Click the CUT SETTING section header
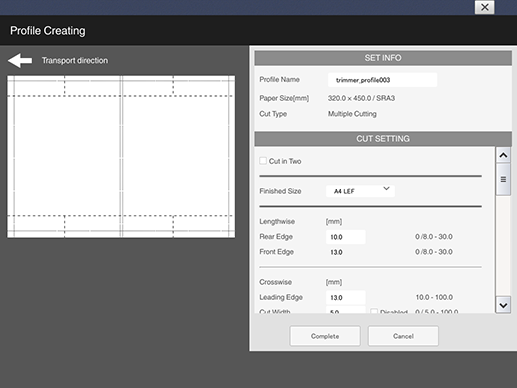517x388 pixels. [383, 139]
